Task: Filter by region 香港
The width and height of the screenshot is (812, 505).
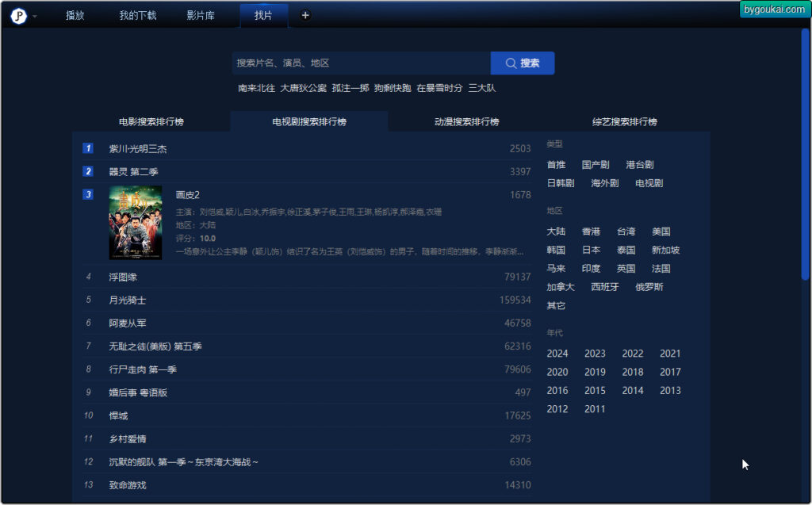Action: coord(591,231)
